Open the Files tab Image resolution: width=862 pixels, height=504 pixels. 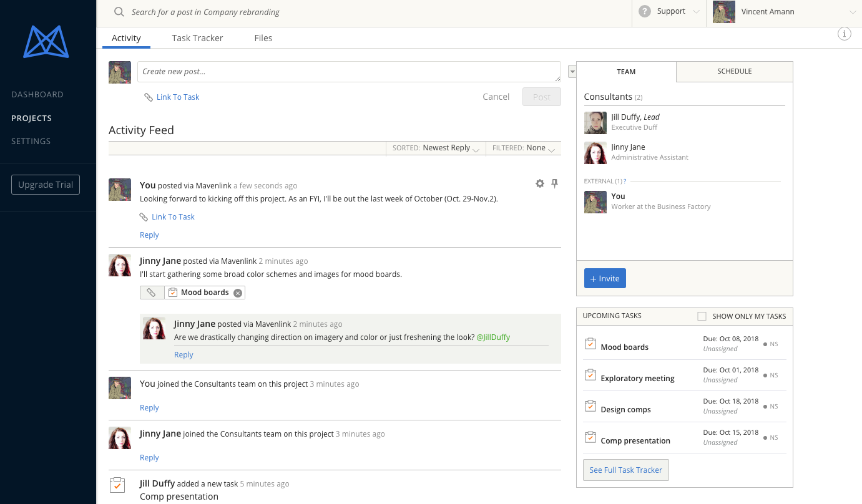(x=263, y=38)
